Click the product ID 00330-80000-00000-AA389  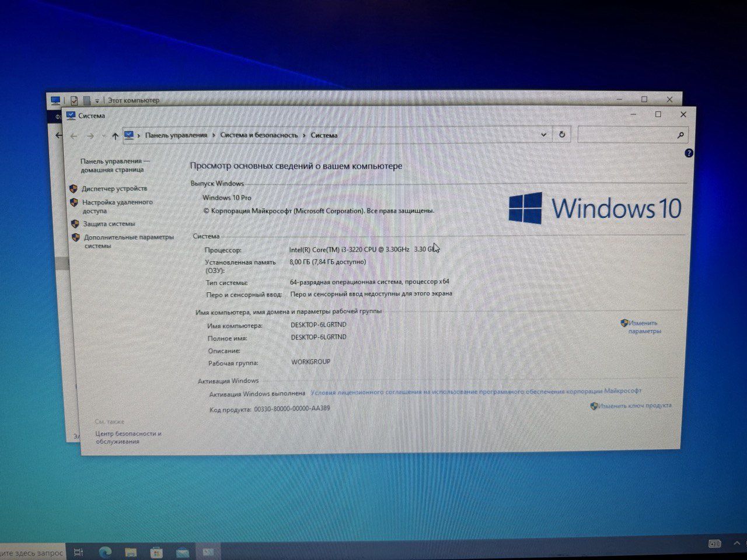click(x=292, y=409)
